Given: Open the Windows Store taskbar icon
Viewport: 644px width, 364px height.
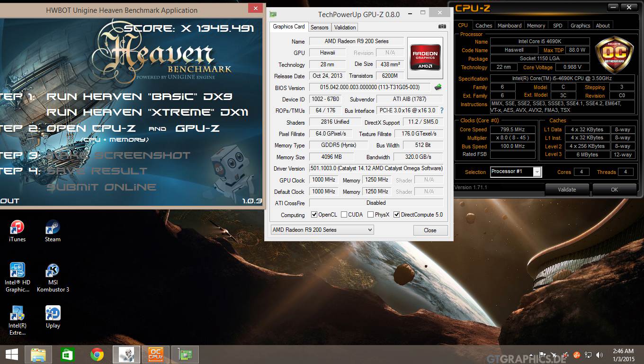Looking at the screenshot, I should coord(68,355).
